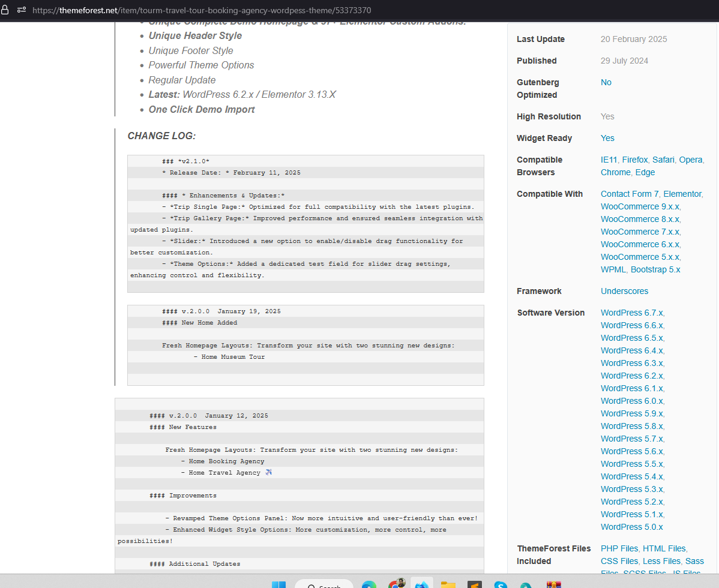The height and width of the screenshot is (588, 719).
Task: Open WinRAR from taskbar
Action: (x=554, y=585)
